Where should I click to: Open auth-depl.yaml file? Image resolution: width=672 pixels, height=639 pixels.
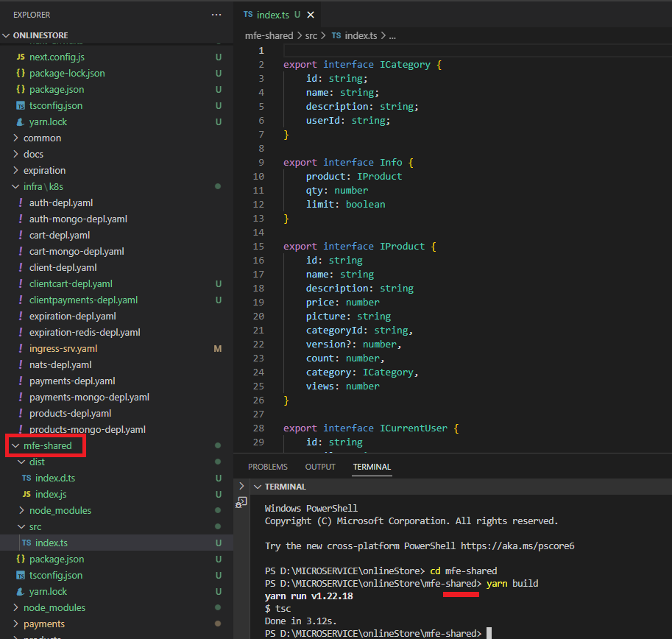pyautogui.click(x=61, y=202)
